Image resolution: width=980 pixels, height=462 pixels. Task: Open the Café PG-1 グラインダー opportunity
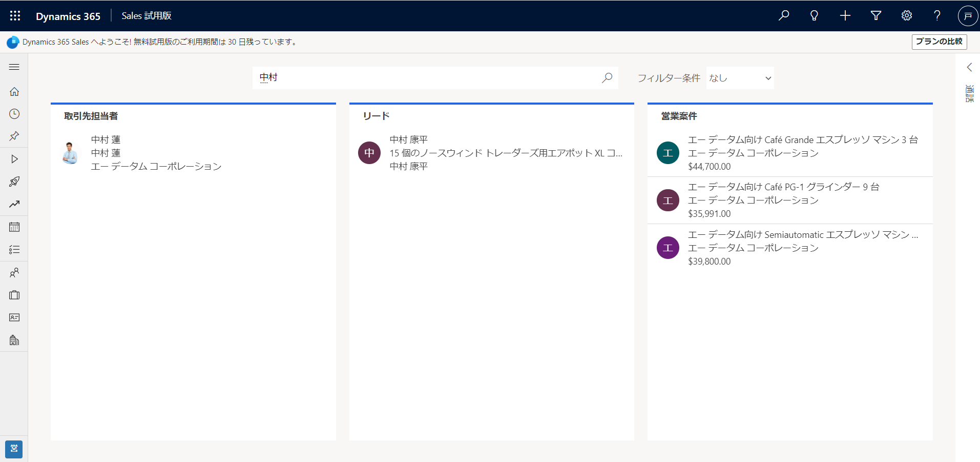pyautogui.click(x=790, y=200)
